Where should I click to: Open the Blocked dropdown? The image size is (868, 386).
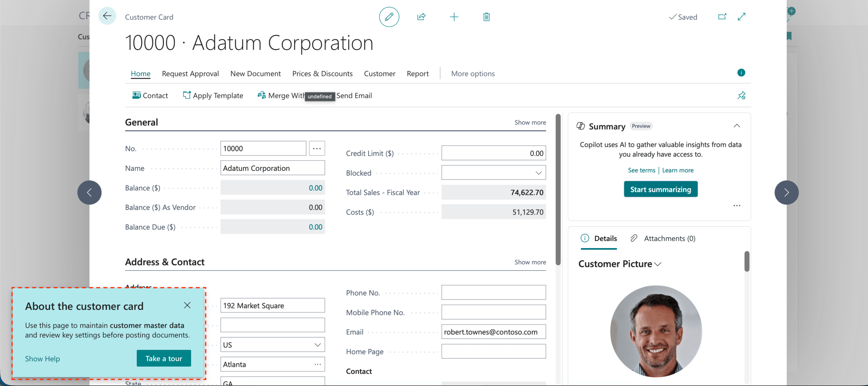[x=538, y=173]
